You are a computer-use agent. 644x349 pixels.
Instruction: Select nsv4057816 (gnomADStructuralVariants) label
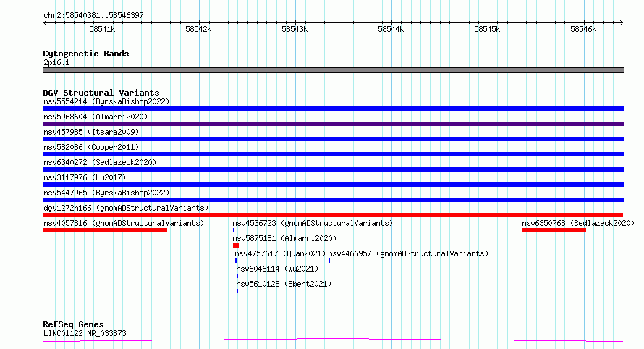coord(124,223)
